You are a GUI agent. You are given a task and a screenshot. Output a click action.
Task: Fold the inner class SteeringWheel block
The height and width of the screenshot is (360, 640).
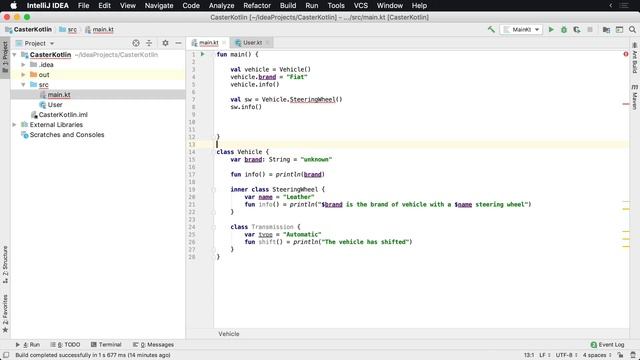pyautogui.click(x=213, y=189)
